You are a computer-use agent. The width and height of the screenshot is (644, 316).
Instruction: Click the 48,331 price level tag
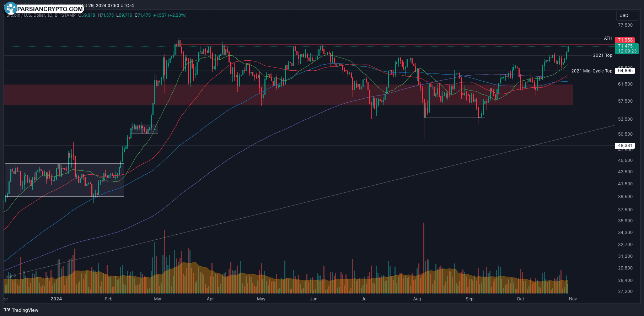(x=625, y=146)
